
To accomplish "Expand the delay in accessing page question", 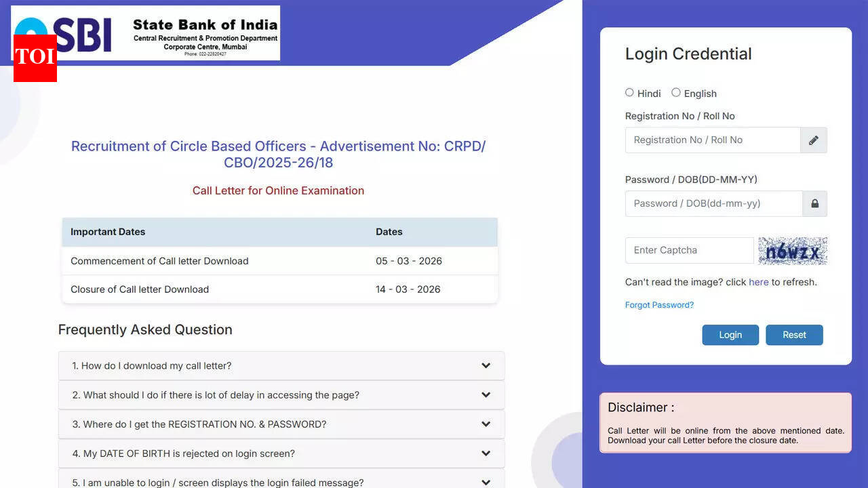I will coord(486,395).
